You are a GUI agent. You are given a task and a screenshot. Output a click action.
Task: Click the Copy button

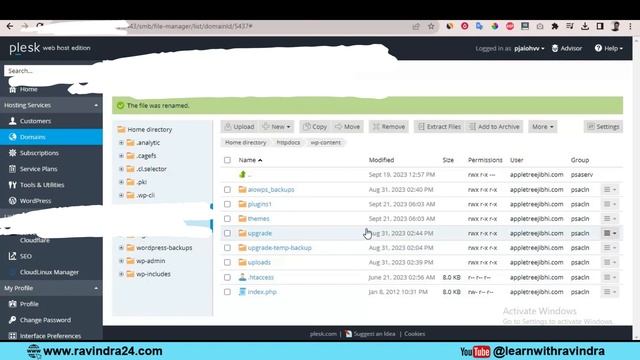pos(315,127)
